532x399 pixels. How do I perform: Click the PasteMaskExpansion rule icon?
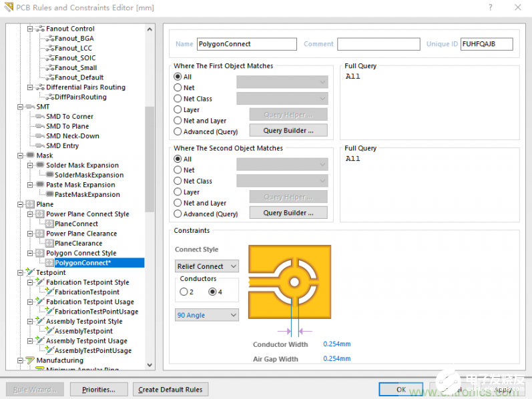point(50,194)
